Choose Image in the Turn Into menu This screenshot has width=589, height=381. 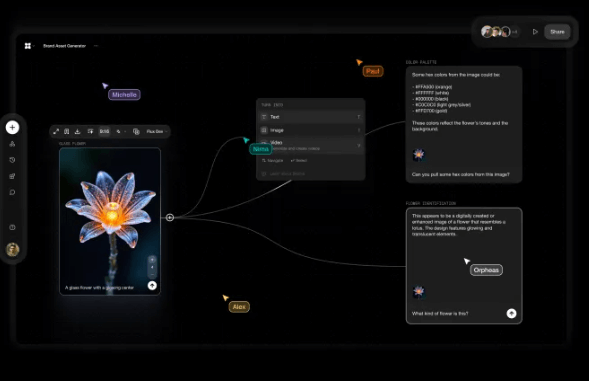(x=311, y=130)
